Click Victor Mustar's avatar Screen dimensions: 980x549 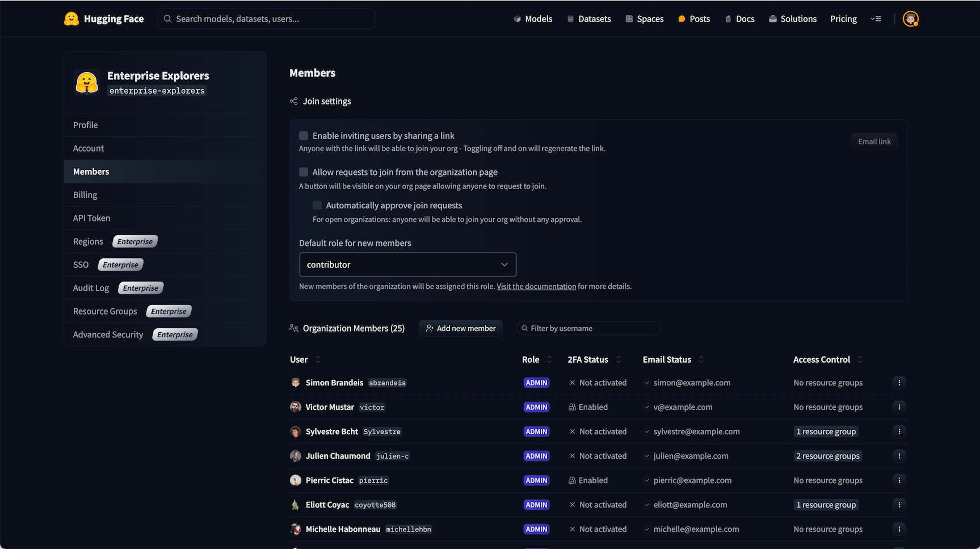(296, 407)
